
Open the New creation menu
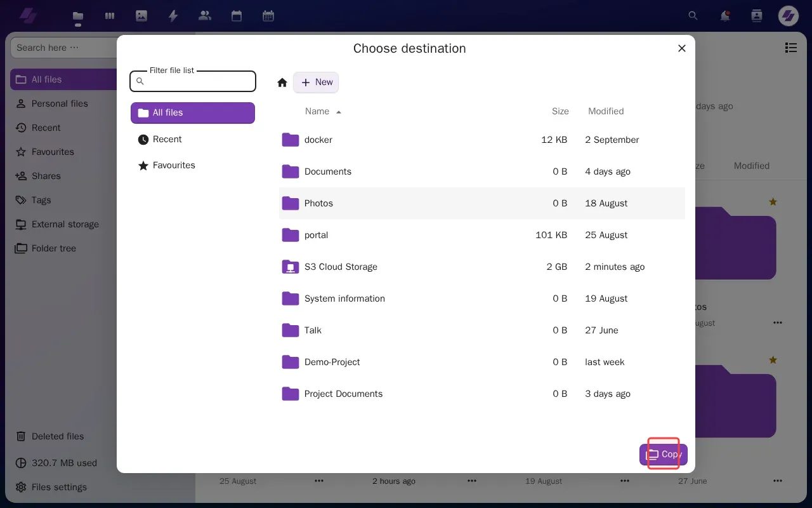[x=316, y=82]
